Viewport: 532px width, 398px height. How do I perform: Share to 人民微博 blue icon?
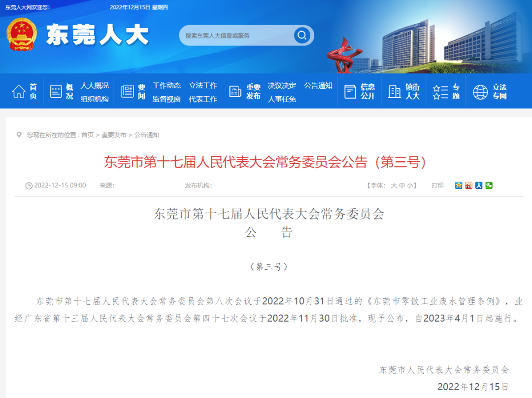click(479, 185)
